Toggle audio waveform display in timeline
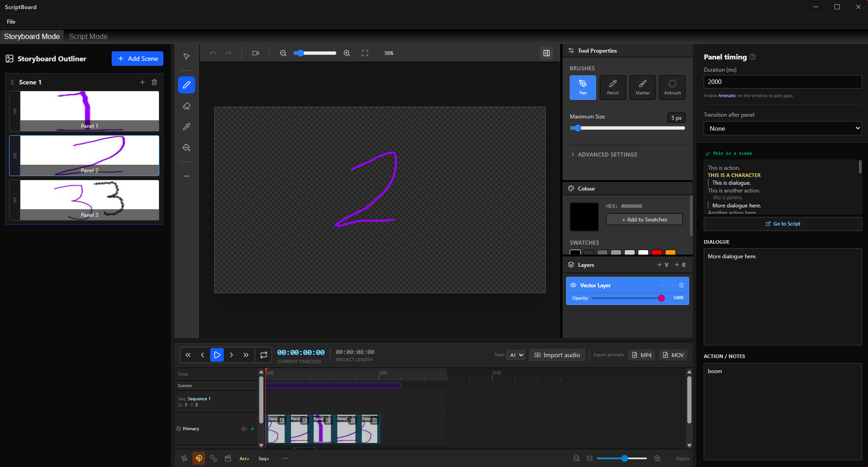This screenshot has width=868, height=467. 184,458
